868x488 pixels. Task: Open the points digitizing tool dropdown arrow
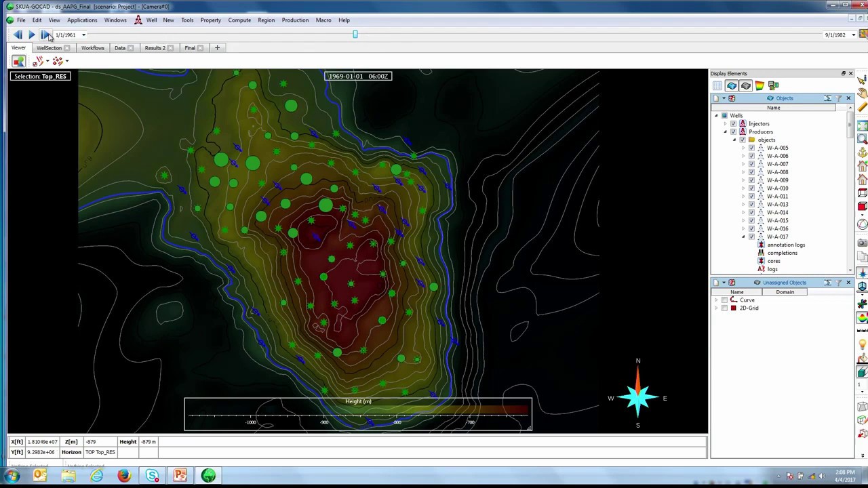point(66,62)
